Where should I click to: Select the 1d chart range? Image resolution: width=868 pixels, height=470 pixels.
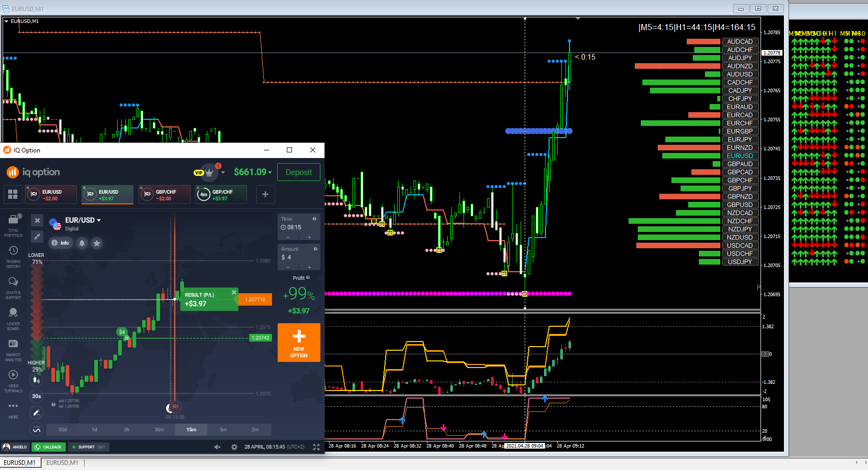(95, 430)
